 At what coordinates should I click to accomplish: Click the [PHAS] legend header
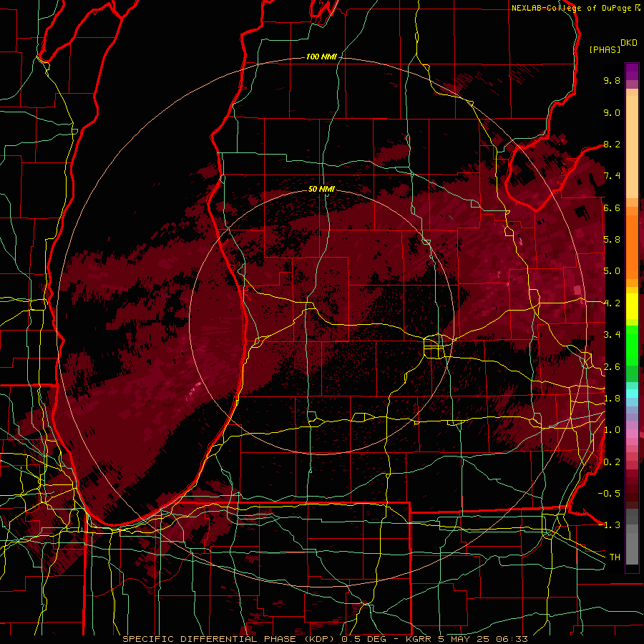(x=605, y=49)
